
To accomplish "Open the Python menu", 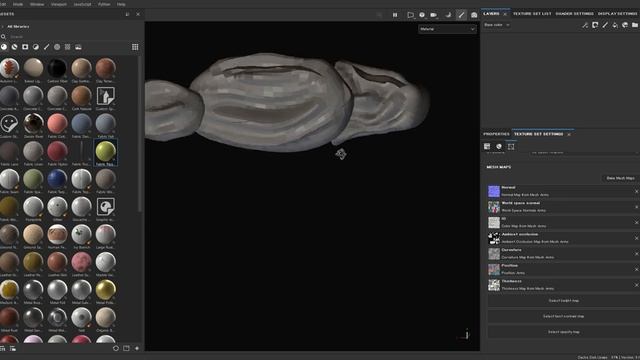I will tap(104, 4).
